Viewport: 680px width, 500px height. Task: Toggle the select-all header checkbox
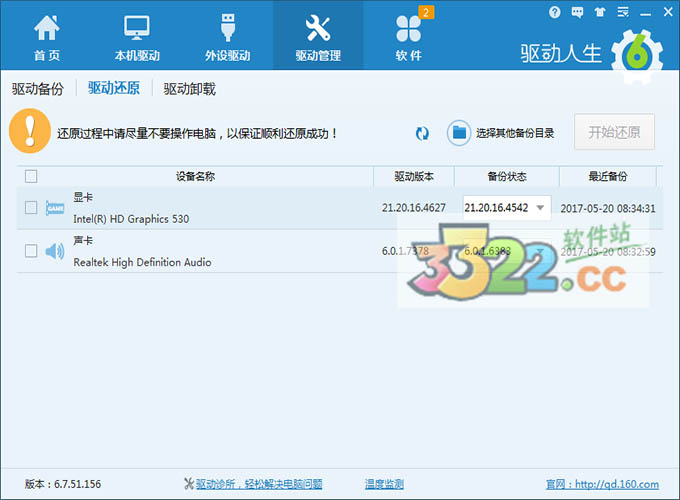click(31, 176)
